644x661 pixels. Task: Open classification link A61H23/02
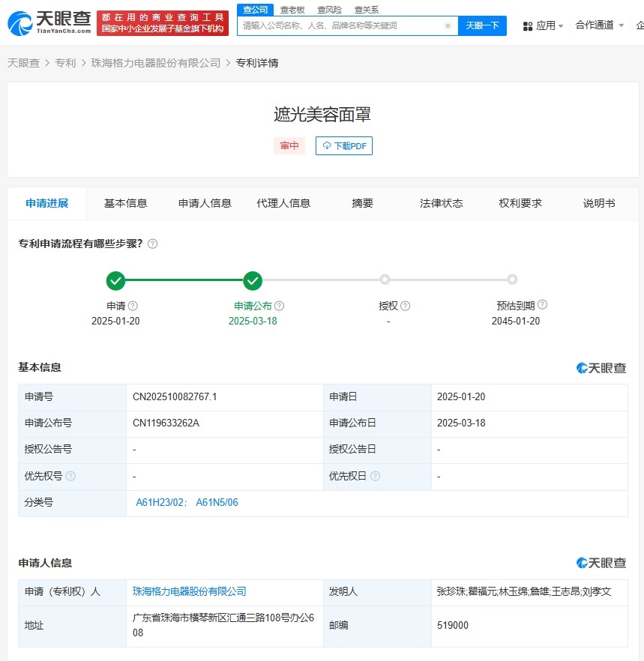(159, 503)
